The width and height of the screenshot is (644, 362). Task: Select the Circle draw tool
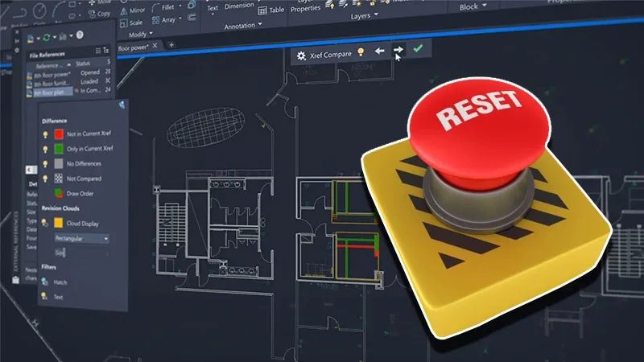(39, 11)
